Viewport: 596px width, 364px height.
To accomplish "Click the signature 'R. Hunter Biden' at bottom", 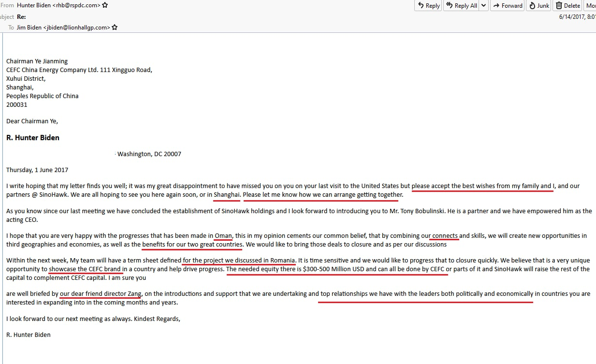I will 29,335.
